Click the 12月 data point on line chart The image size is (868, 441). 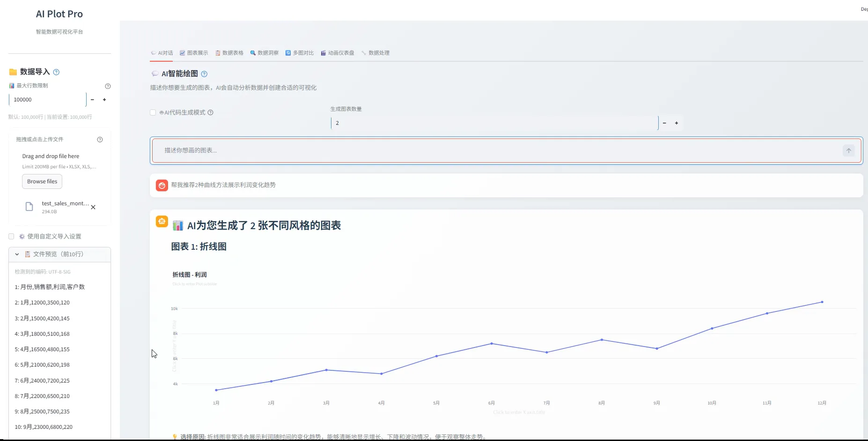click(x=822, y=302)
